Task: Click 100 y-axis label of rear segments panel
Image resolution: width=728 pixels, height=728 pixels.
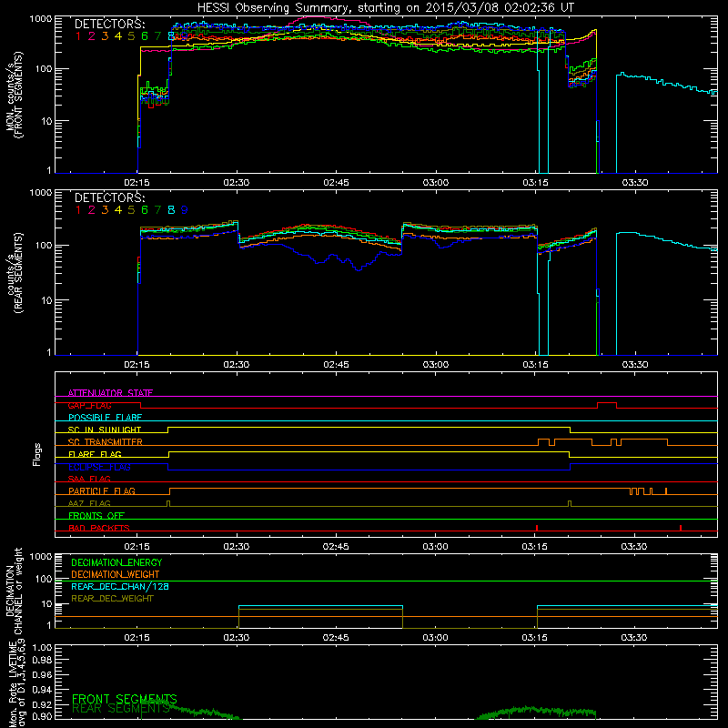Action: pyautogui.click(x=44, y=245)
